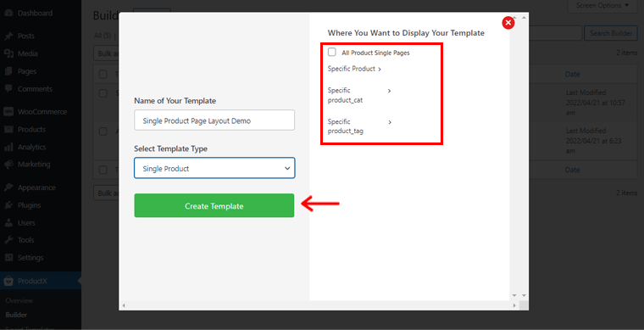This screenshot has height=330, width=644.
Task: Open the Select Template Type dropdown
Action: 214,168
